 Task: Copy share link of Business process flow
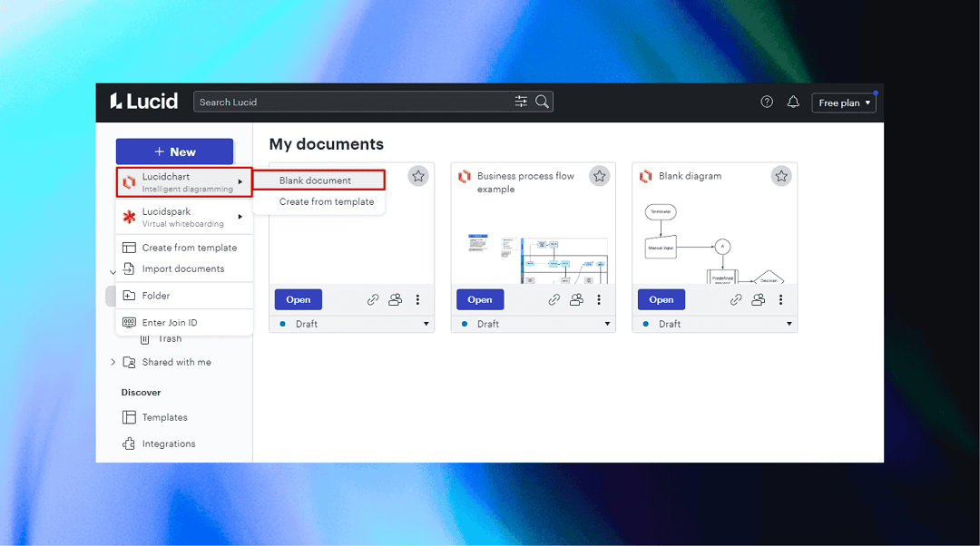[554, 300]
